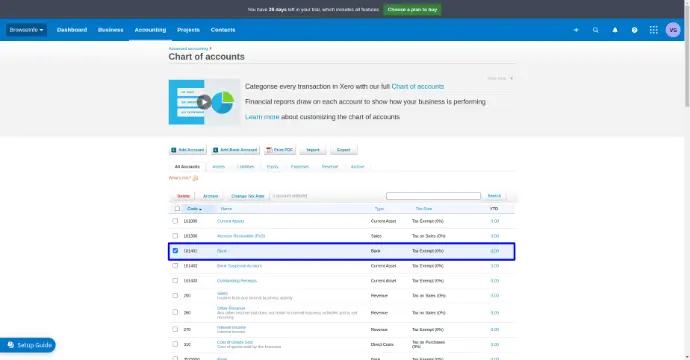Open the apps grid icon in header

[x=653, y=30]
